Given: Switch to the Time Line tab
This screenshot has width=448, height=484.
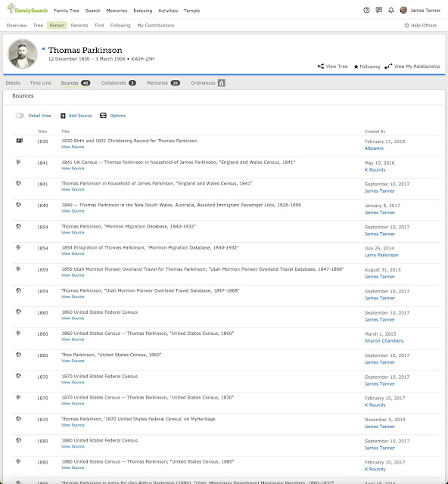Looking at the screenshot, I should coord(40,83).
